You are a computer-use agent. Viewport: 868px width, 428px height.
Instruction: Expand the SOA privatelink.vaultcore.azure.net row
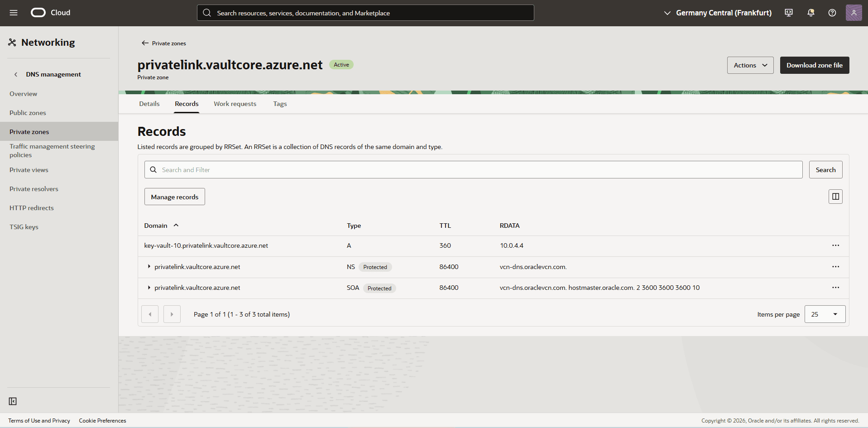point(149,288)
